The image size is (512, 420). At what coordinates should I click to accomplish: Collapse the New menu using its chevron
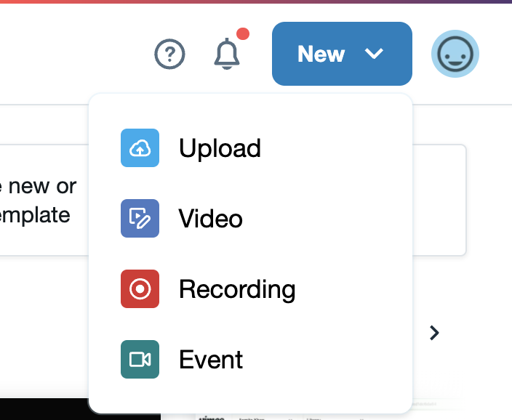pos(374,54)
